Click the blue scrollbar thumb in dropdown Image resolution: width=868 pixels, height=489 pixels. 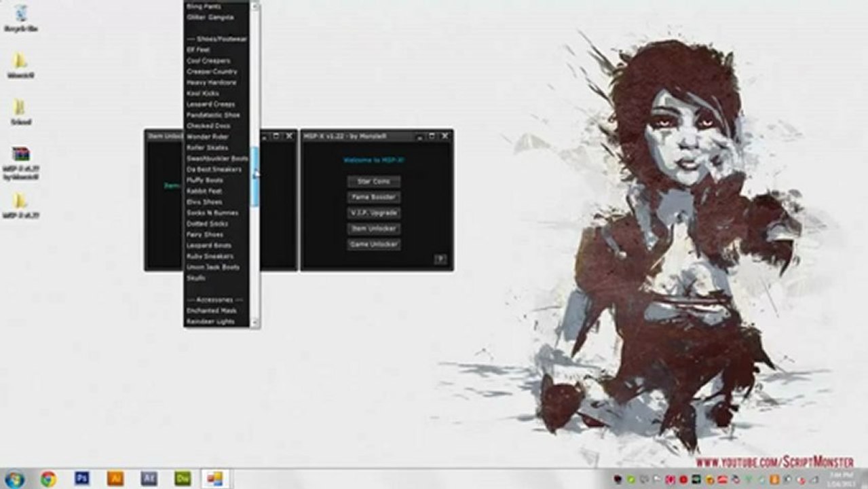[255, 177]
